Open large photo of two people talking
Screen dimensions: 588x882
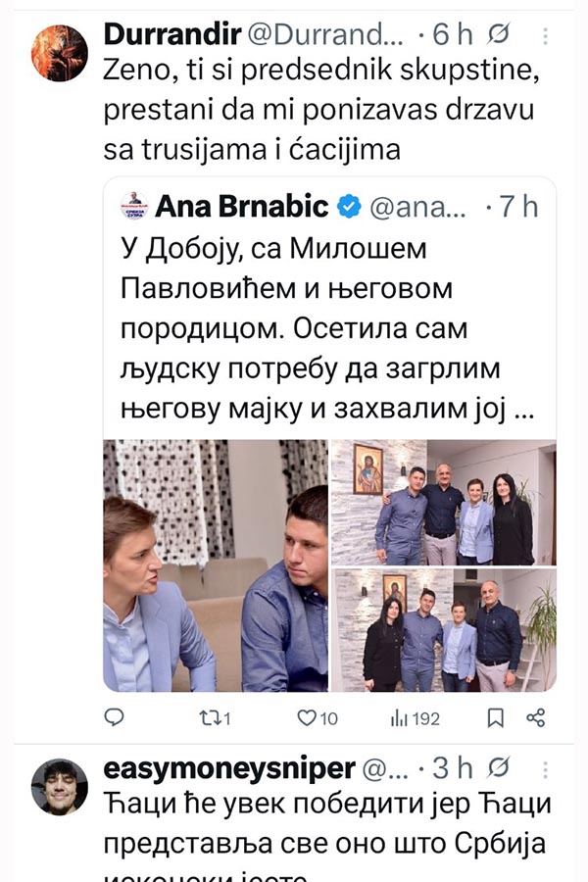coord(216,565)
